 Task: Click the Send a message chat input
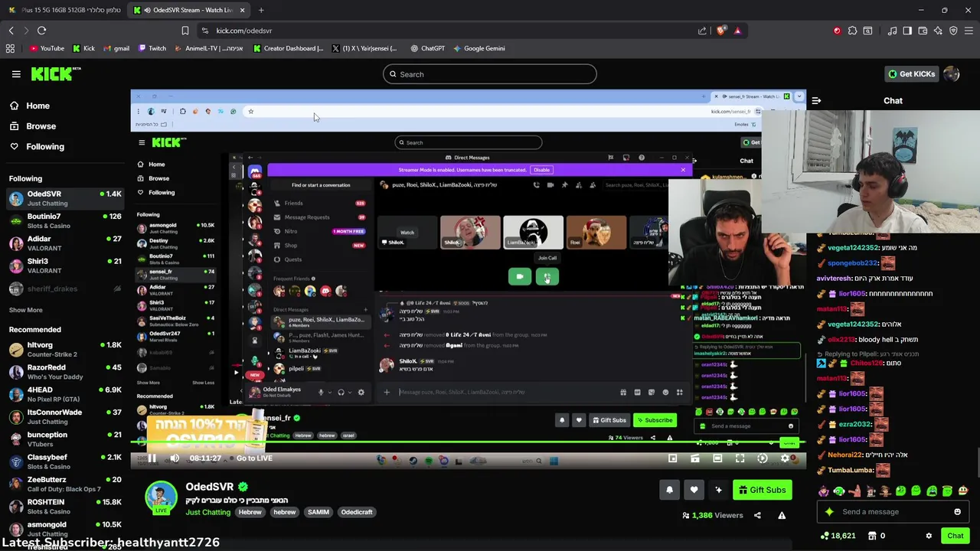(x=892, y=512)
